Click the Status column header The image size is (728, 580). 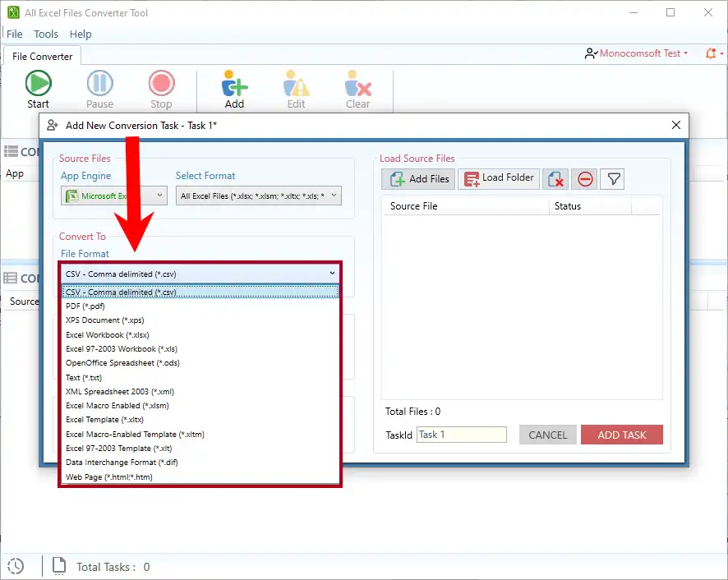click(x=590, y=205)
